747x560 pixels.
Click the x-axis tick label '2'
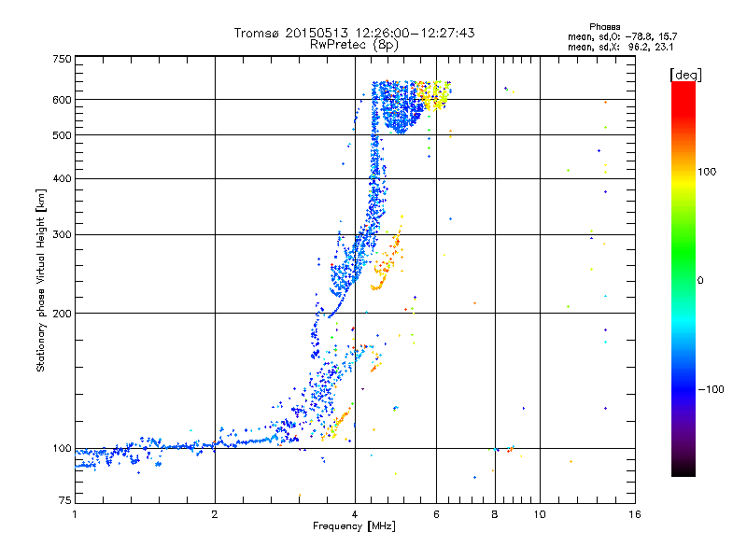215,514
